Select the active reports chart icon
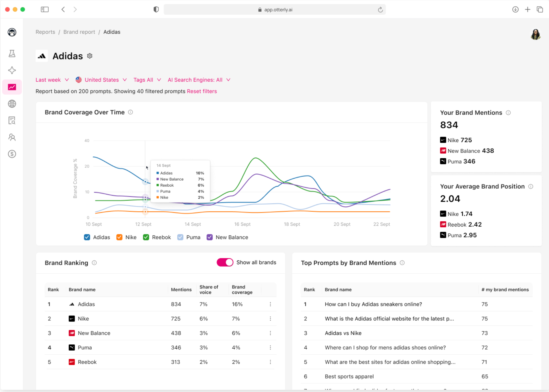The image size is (549, 392). point(12,87)
